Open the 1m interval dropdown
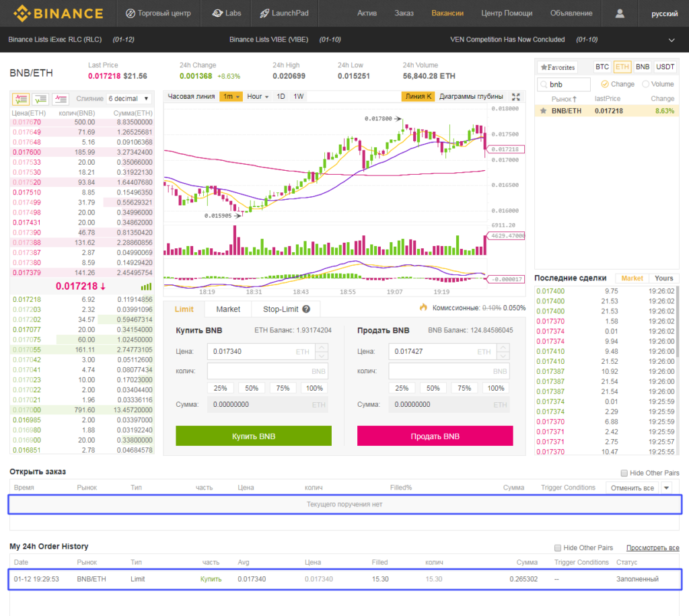689x616 pixels. tap(231, 97)
